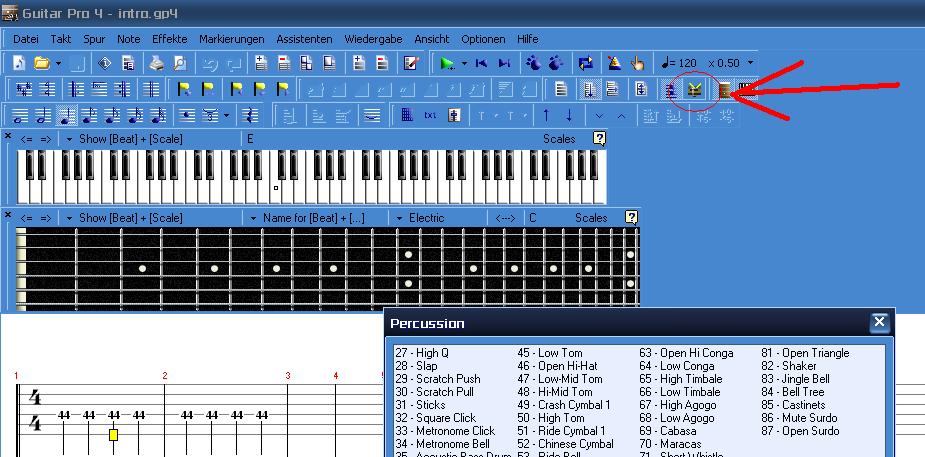
Task: Select eighth note duration
Action: [x=90, y=116]
